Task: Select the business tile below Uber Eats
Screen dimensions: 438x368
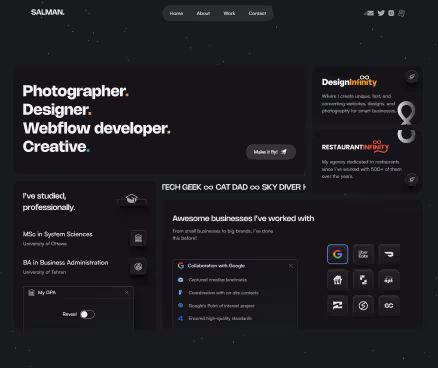Action: [x=363, y=280]
